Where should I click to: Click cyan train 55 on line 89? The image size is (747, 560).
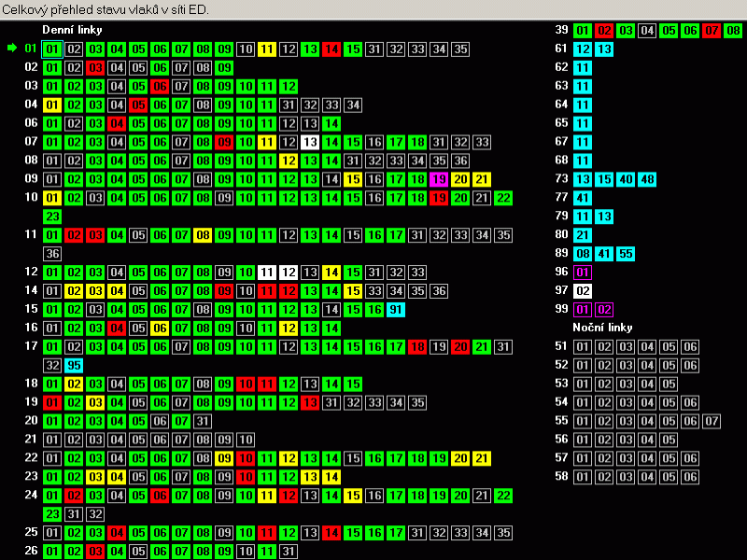click(626, 253)
